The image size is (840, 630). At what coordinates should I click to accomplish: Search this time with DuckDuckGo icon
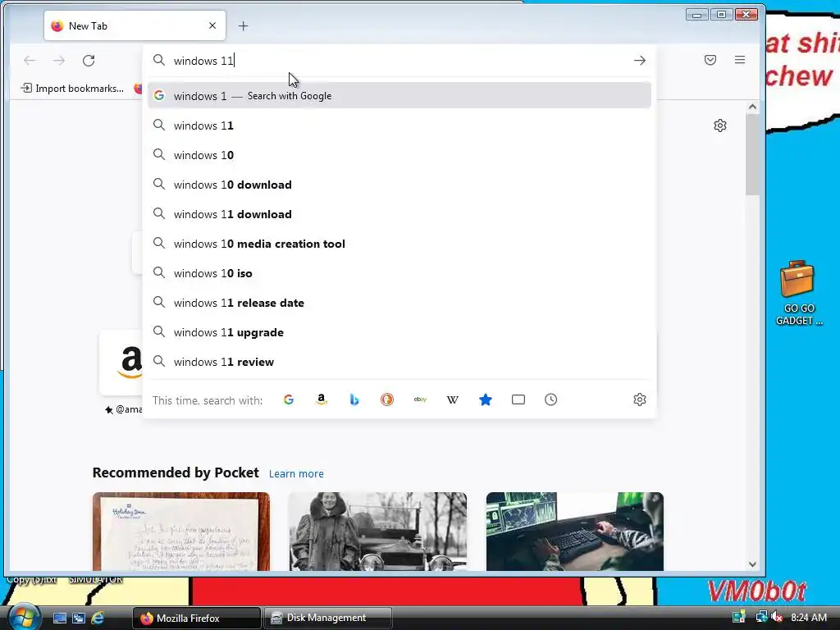[387, 399]
